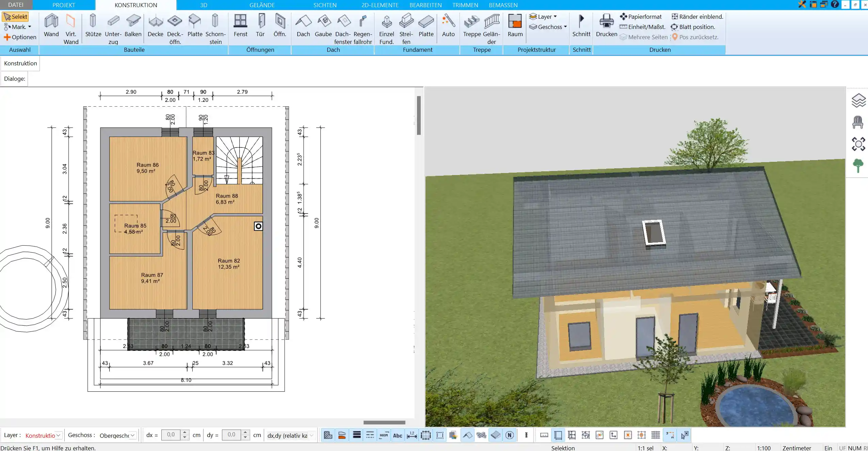The width and height of the screenshot is (868, 451).
Task: Open Papierformat settings
Action: click(641, 16)
